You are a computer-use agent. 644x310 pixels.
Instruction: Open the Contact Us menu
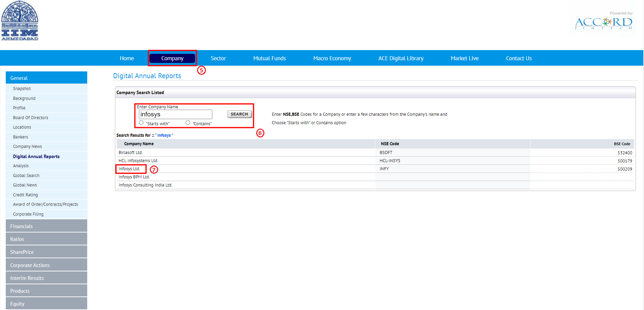[519, 58]
